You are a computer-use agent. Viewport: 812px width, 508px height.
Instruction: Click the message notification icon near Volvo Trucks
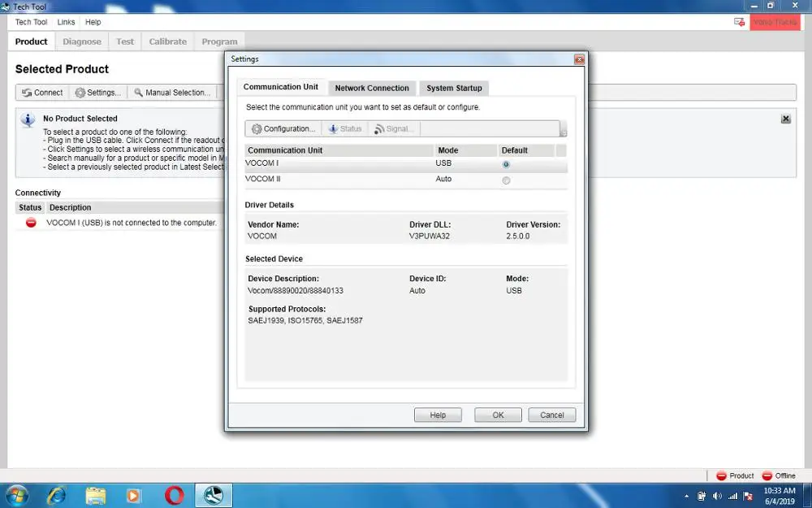pyautogui.click(x=739, y=22)
